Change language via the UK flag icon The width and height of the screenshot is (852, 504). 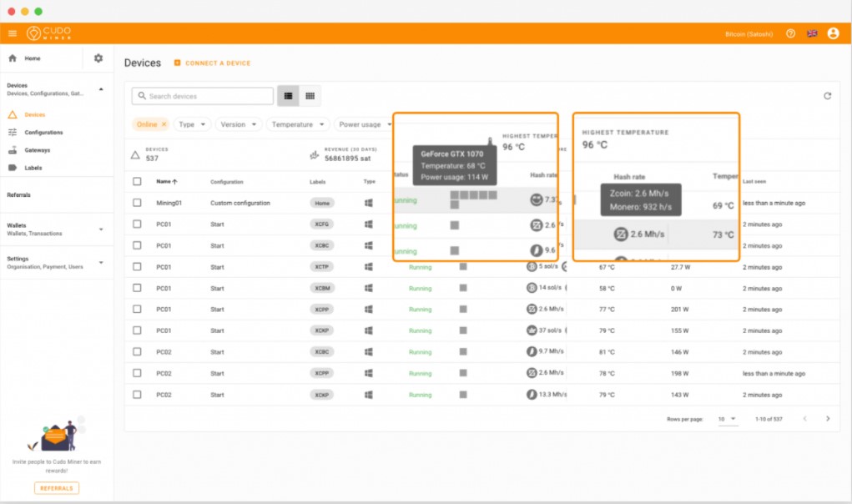(812, 33)
